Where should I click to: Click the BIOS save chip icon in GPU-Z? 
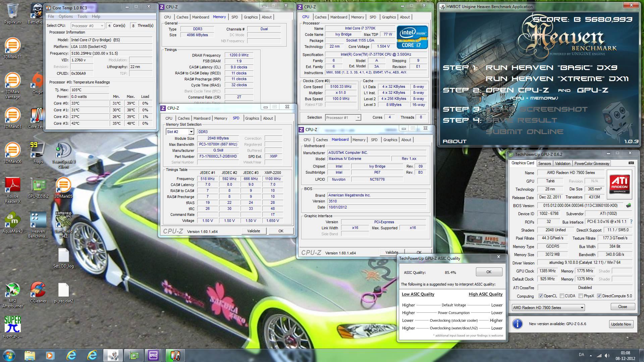pyautogui.click(x=629, y=205)
